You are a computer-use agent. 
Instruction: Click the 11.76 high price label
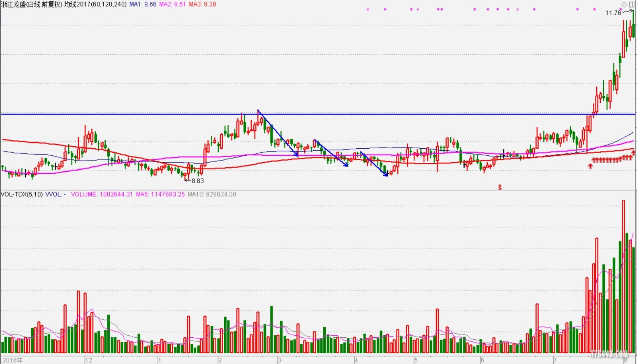[x=613, y=13]
